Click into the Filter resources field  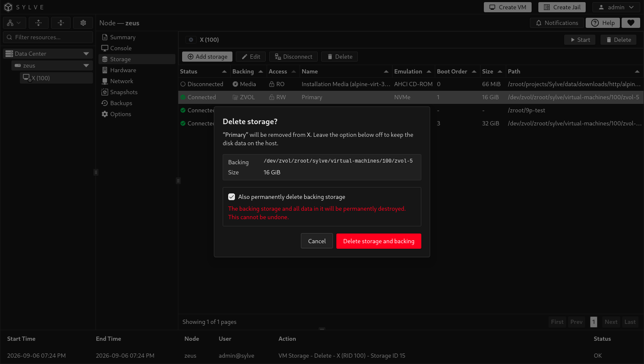[x=48, y=37]
